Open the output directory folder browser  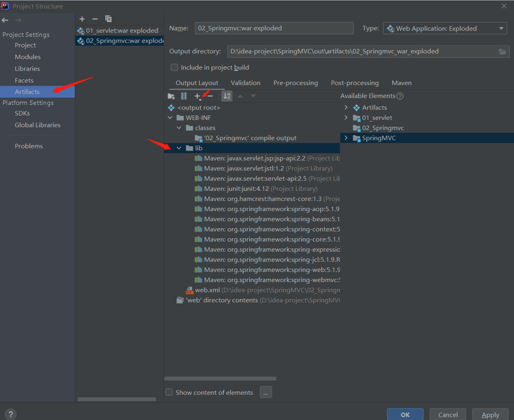(x=502, y=51)
